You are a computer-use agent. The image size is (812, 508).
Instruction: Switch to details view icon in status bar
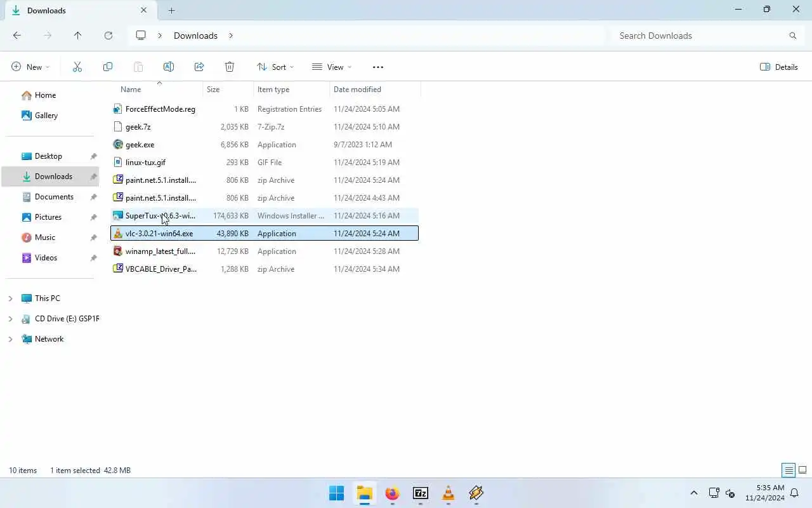[789, 471]
